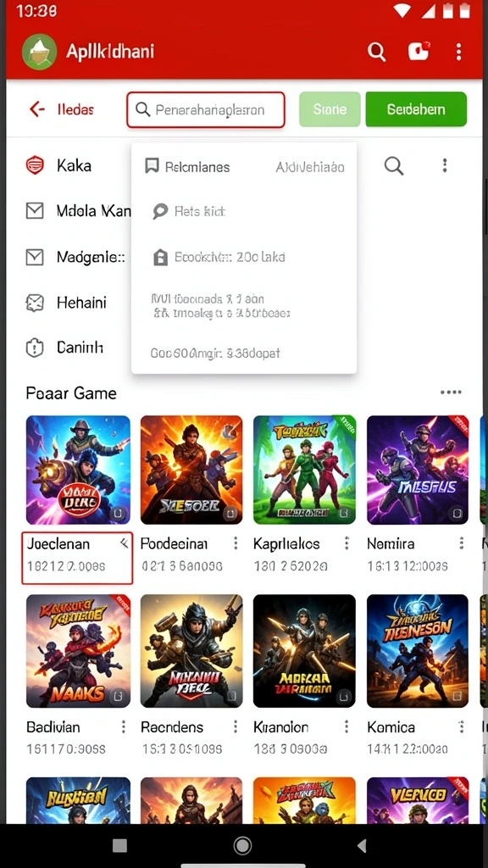Open Poaar Game section more options
488x868 pixels.
coord(451,392)
